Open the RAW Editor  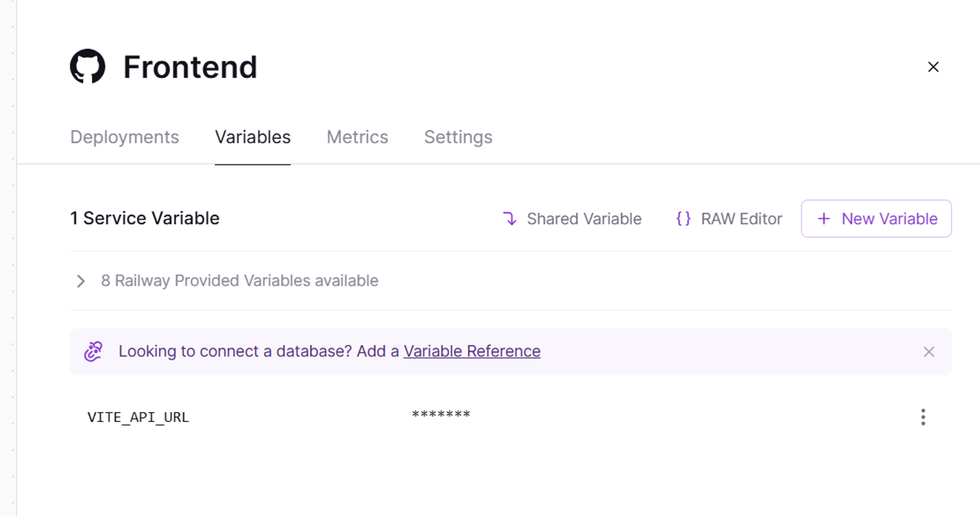(741, 219)
